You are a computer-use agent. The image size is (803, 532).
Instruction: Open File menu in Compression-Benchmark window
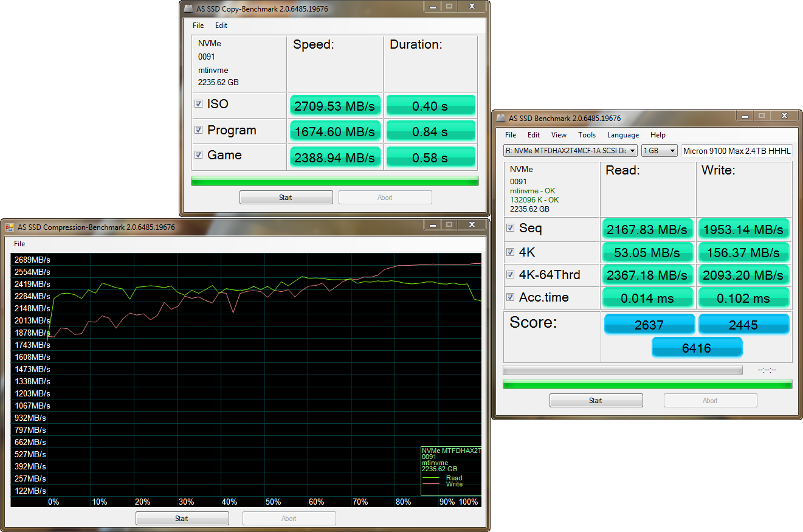pyautogui.click(x=19, y=244)
